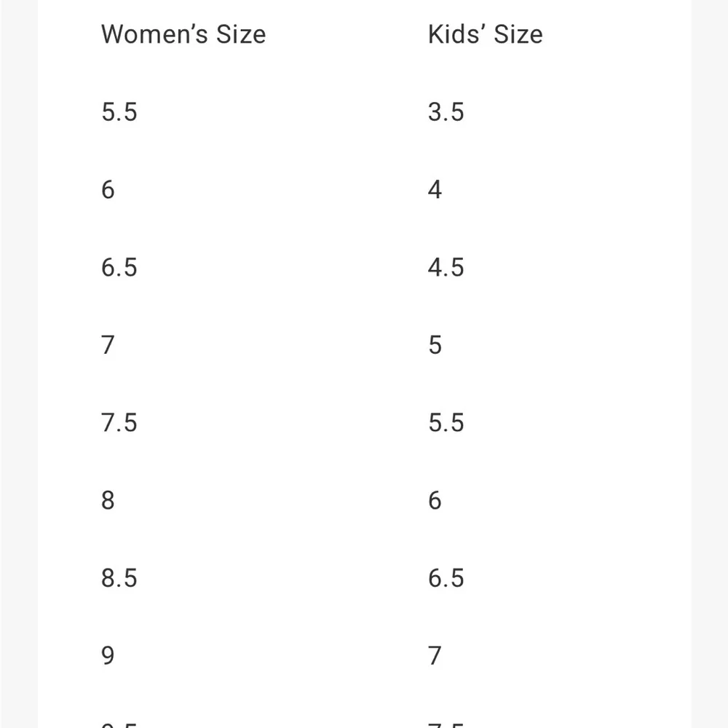
Task: Click women's size 8 entry
Action: [108, 501]
